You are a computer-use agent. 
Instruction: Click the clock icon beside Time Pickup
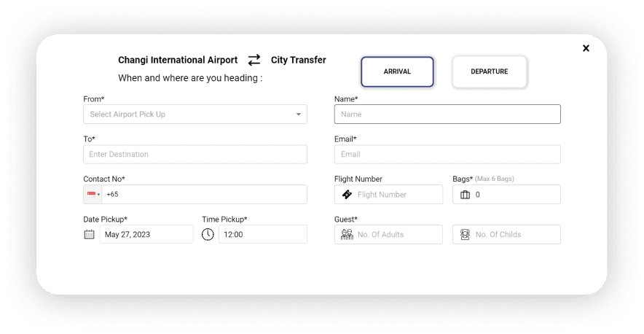click(x=208, y=235)
